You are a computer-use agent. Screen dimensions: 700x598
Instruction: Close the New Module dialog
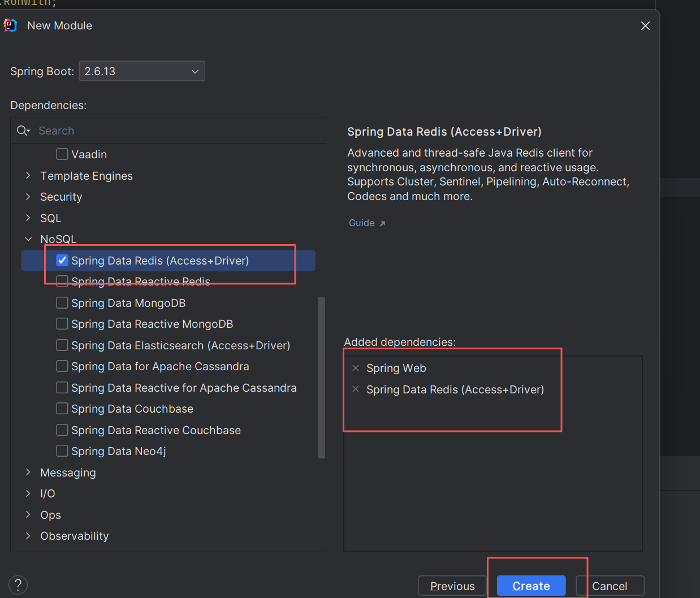pyautogui.click(x=645, y=26)
